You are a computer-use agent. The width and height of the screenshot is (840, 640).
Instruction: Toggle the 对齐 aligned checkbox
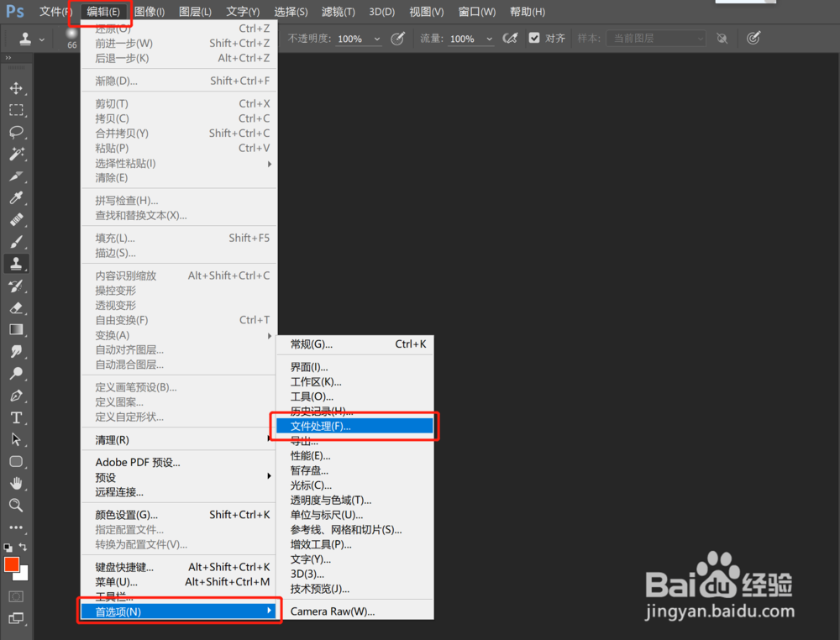click(534, 38)
